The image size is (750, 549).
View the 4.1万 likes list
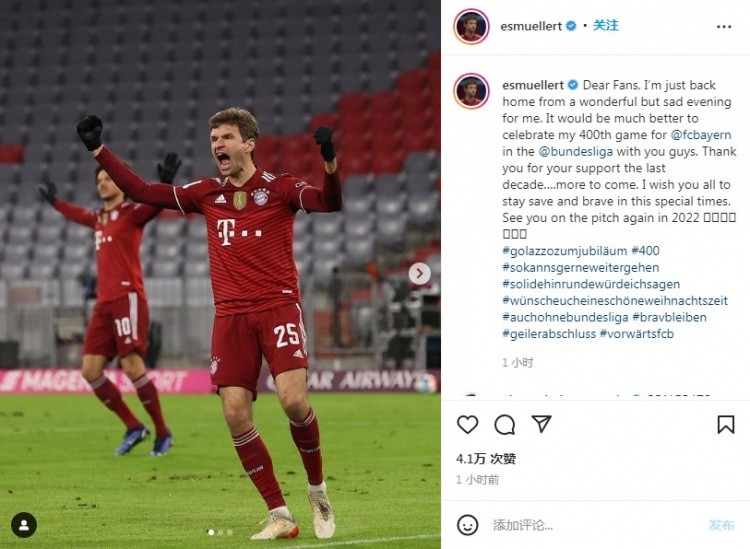[x=486, y=459]
